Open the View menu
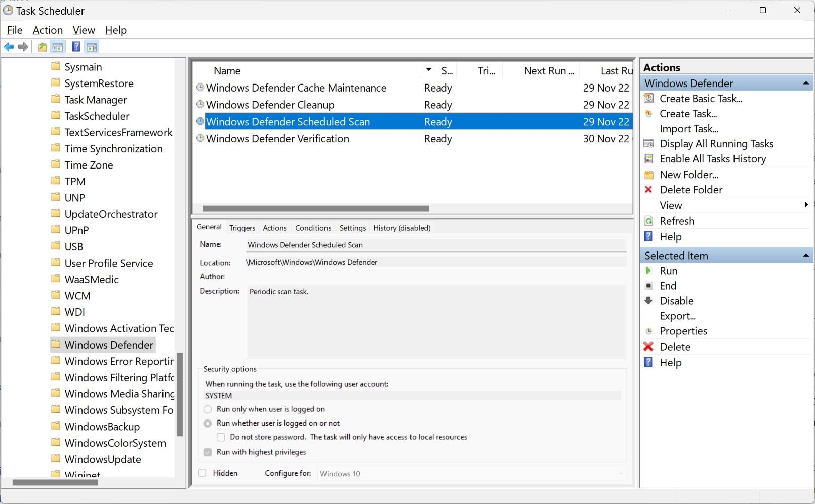This screenshot has width=815, height=504. (x=84, y=30)
